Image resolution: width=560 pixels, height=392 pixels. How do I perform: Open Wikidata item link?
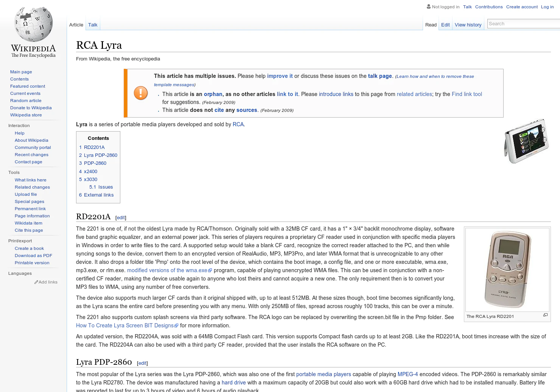[28, 223]
